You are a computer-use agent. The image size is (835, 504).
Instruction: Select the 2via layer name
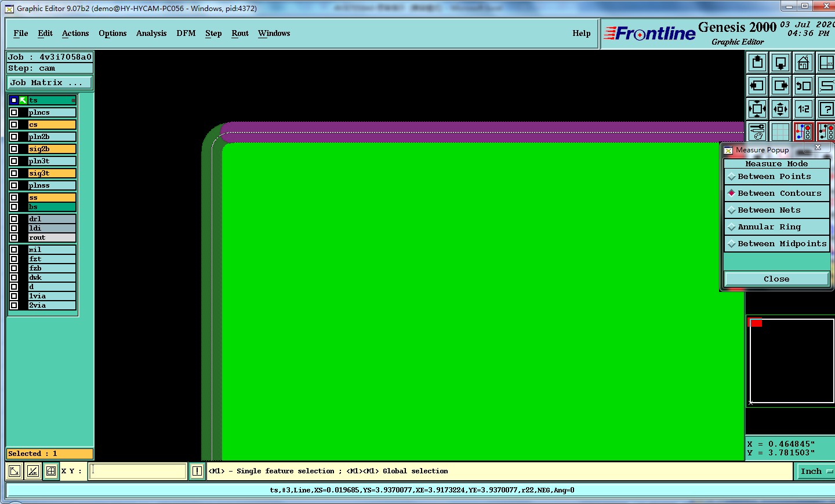pos(52,305)
